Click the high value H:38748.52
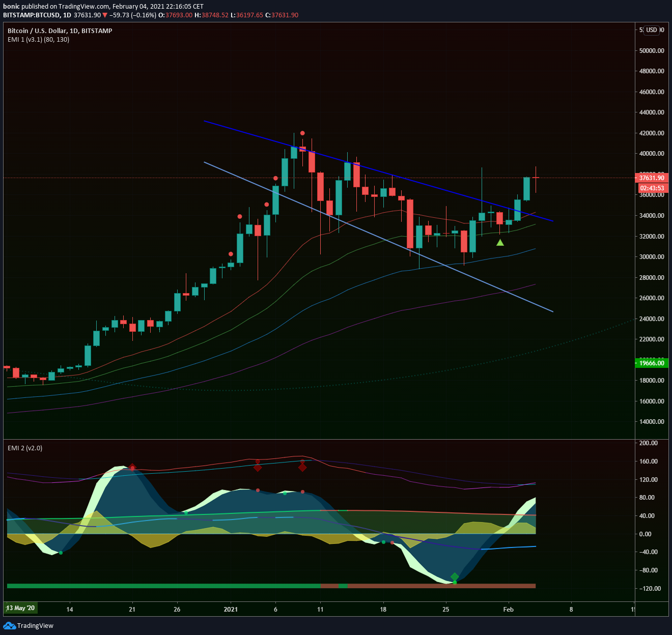This screenshot has width=672, height=635. click(211, 15)
